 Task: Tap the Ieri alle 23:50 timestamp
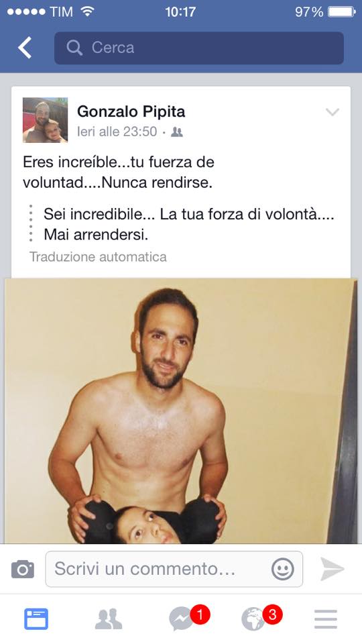point(117,132)
